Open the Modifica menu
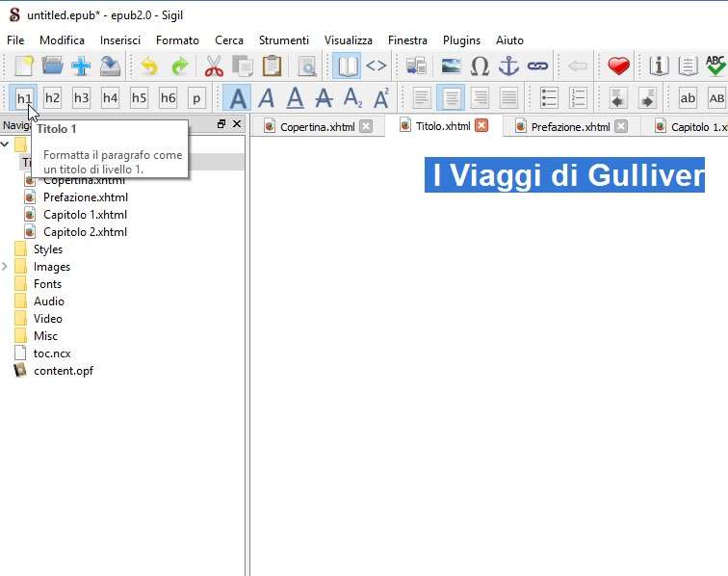728x576 pixels. pos(62,40)
